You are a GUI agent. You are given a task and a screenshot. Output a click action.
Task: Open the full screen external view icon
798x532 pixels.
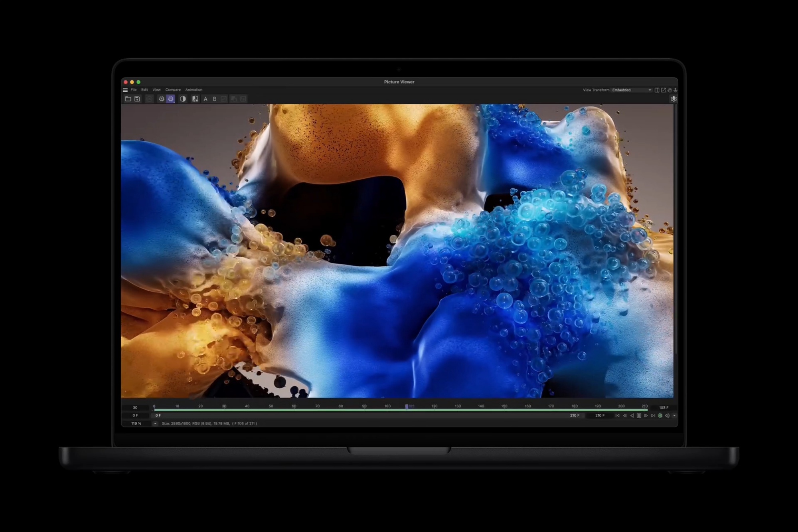[663, 90]
